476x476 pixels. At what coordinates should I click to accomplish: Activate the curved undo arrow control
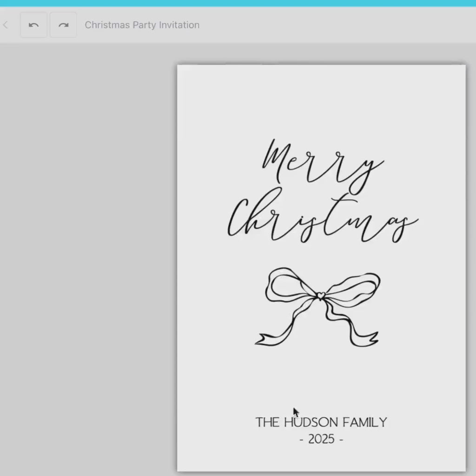[33, 25]
